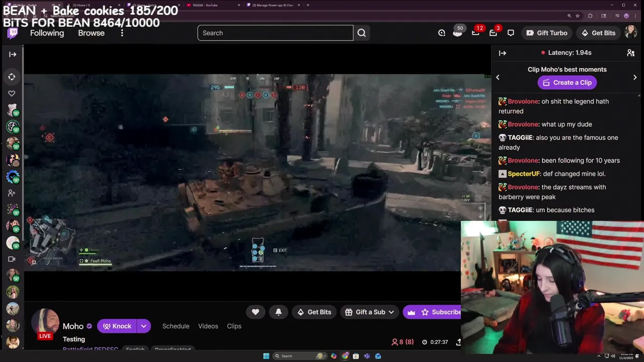
Task: Open notifications inbox showing 12
Action: point(476,33)
